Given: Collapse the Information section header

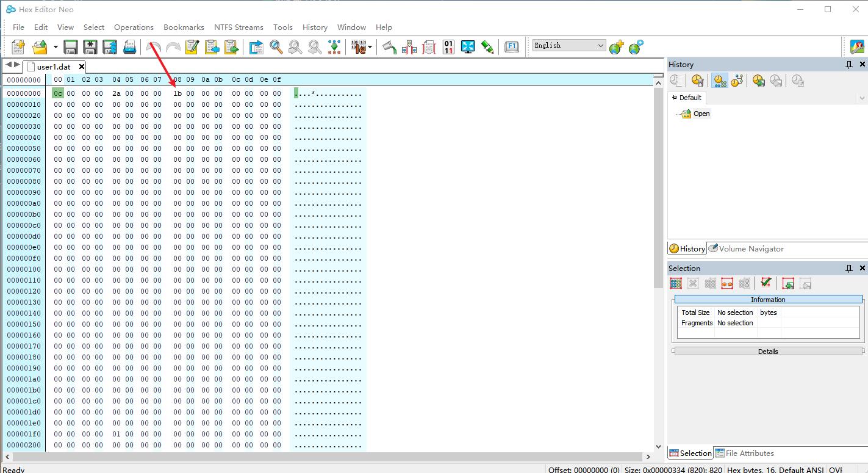Looking at the screenshot, I should pos(768,300).
